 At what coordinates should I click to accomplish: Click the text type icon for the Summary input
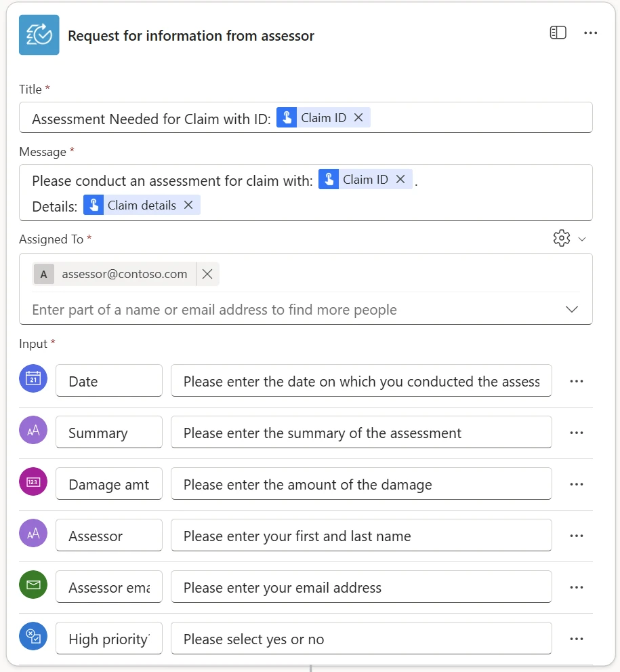tap(33, 430)
